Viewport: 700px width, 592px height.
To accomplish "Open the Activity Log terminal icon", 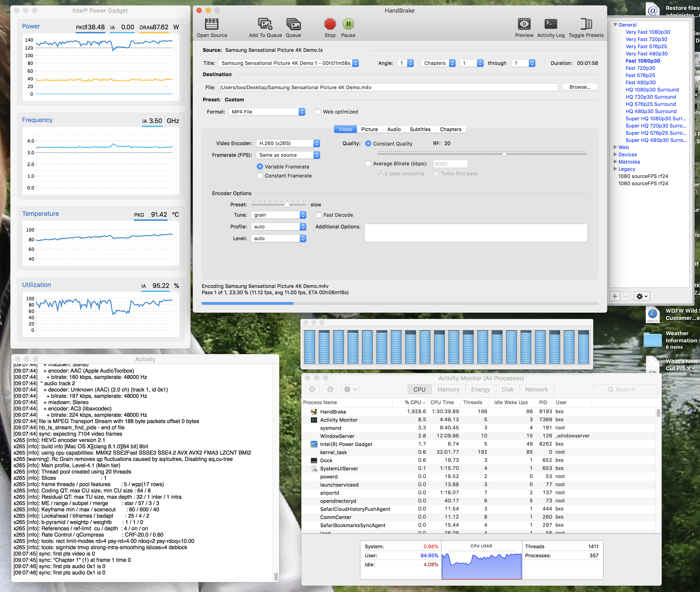I will tap(550, 24).
